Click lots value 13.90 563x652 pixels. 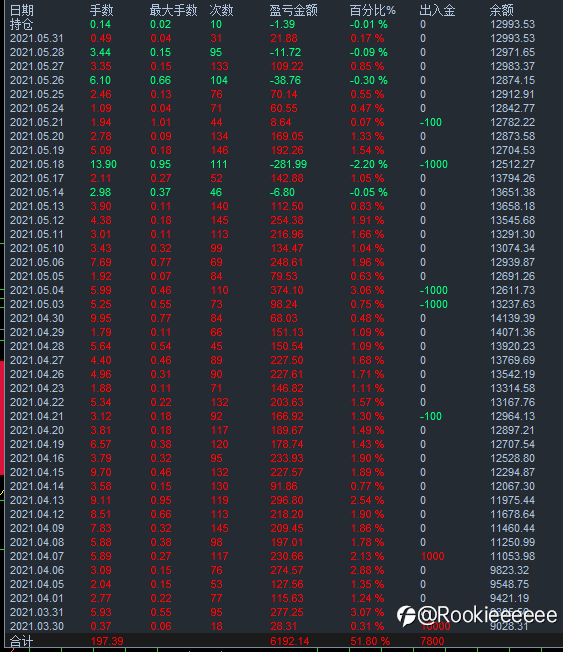(104, 165)
